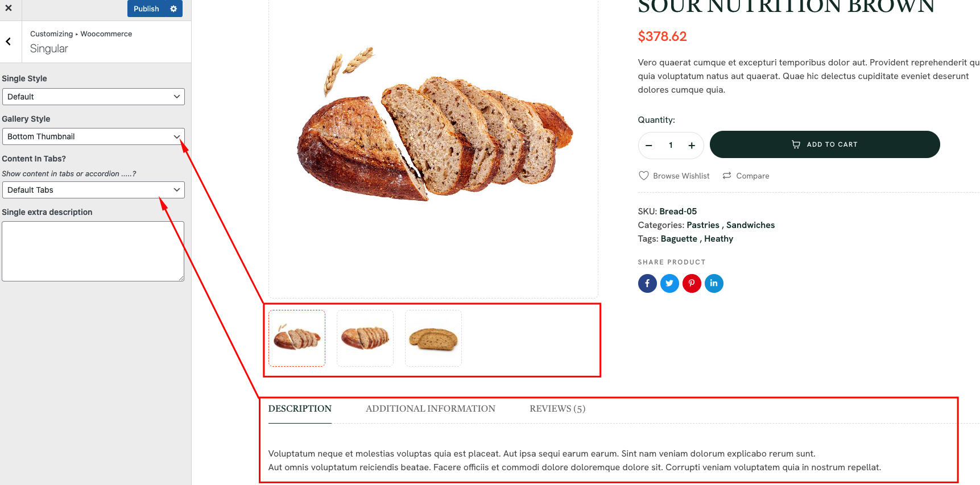The image size is (980, 485).
Task: Share product on Facebook
Action: [647, 283]
